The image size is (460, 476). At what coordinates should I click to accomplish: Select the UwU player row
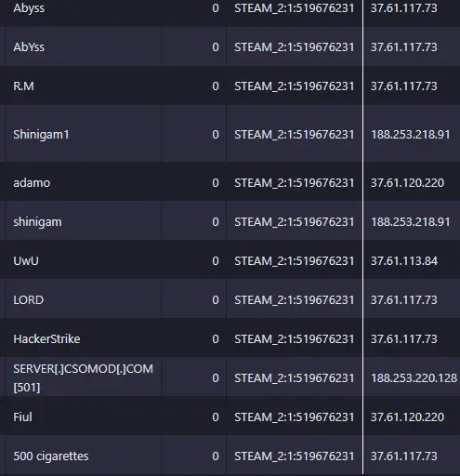coord(230,260)
